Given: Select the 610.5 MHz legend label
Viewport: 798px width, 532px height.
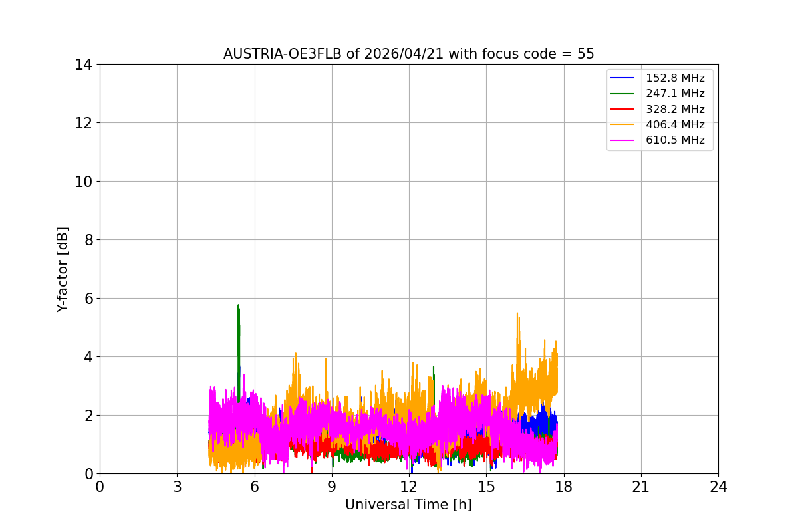Looking at the screenshot, I should pos(675,140).
